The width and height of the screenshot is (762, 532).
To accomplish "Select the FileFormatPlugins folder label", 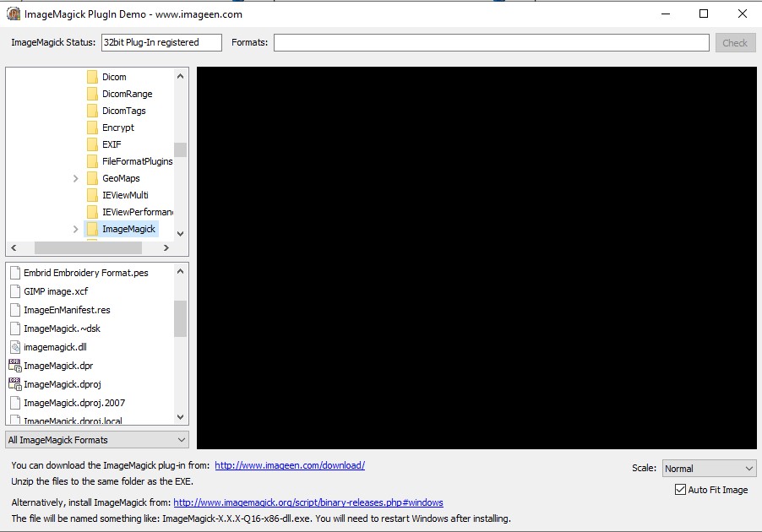I will coord(138,161).
